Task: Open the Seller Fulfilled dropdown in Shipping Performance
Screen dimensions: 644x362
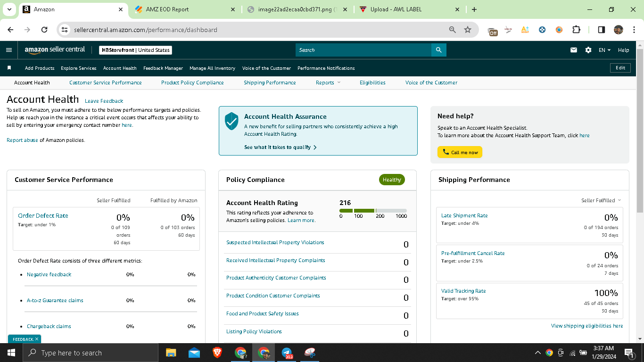Action: pyautogui.click(x=601, y=200)
